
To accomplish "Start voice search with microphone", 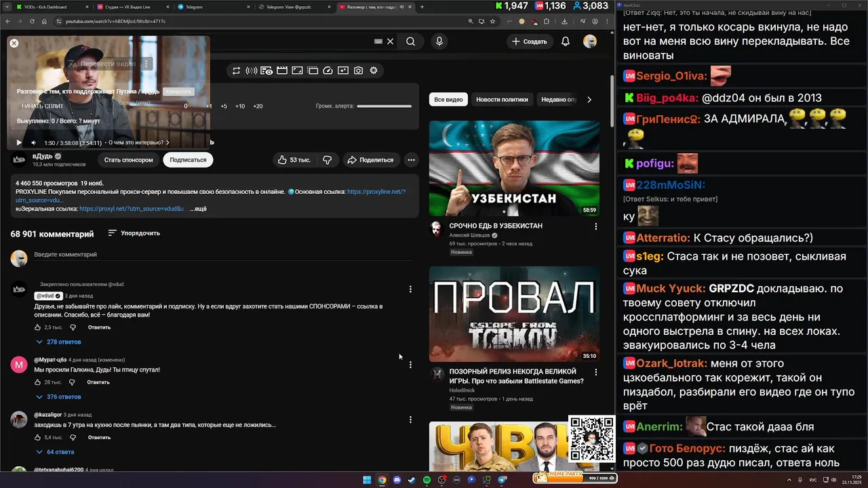I will (439, 41).
